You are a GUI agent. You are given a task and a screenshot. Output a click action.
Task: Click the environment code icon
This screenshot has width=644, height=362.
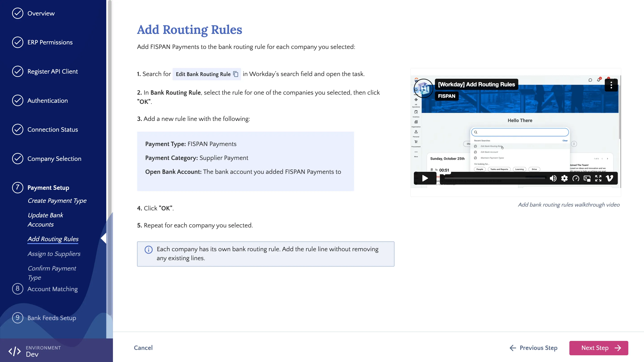click(15, 351)
